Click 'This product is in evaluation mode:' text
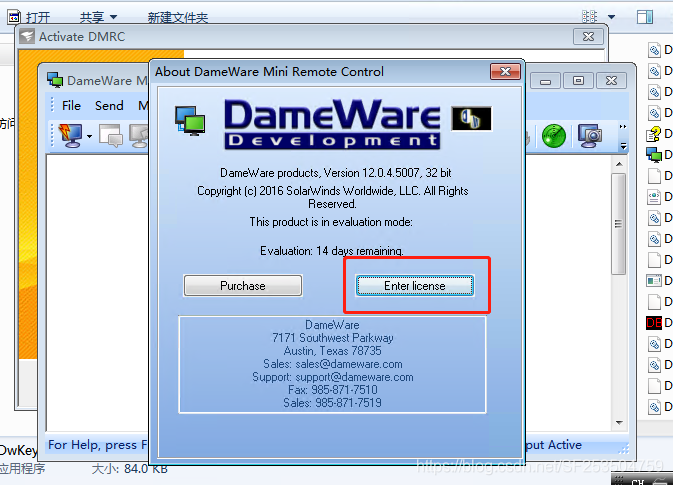The width and height of the screenshot is (673, 485). click(331, 222)
